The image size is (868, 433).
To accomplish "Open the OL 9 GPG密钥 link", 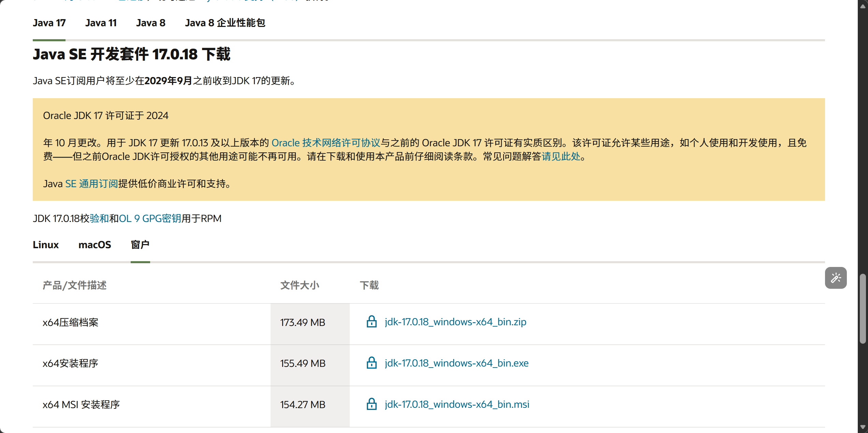I will pos(150,219).
